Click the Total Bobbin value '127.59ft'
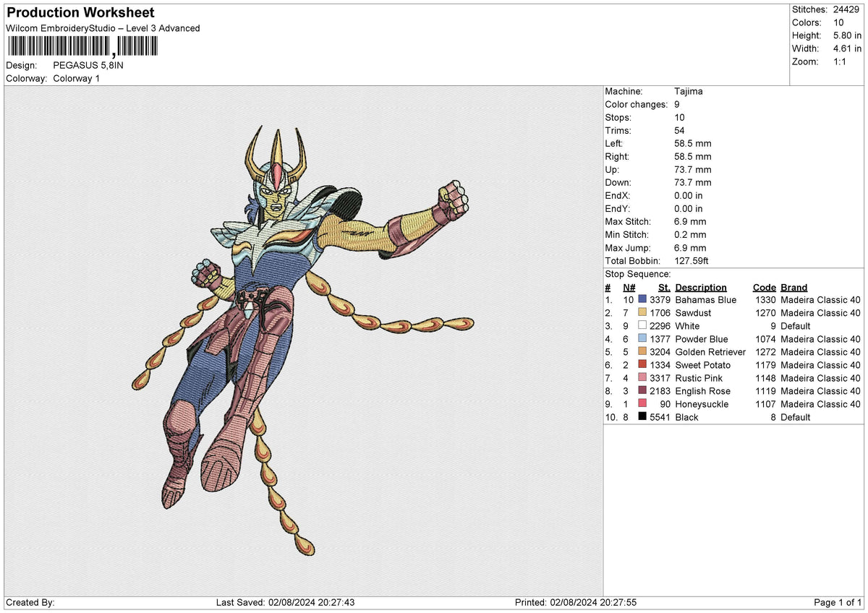868x613 pixels. pyautogui.click(x=693, y=261)
